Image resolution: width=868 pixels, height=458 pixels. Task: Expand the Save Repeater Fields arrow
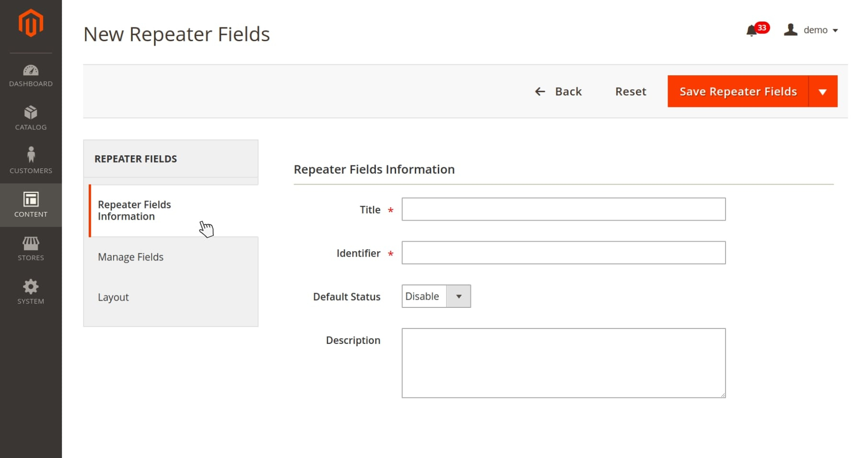point(822,92)
